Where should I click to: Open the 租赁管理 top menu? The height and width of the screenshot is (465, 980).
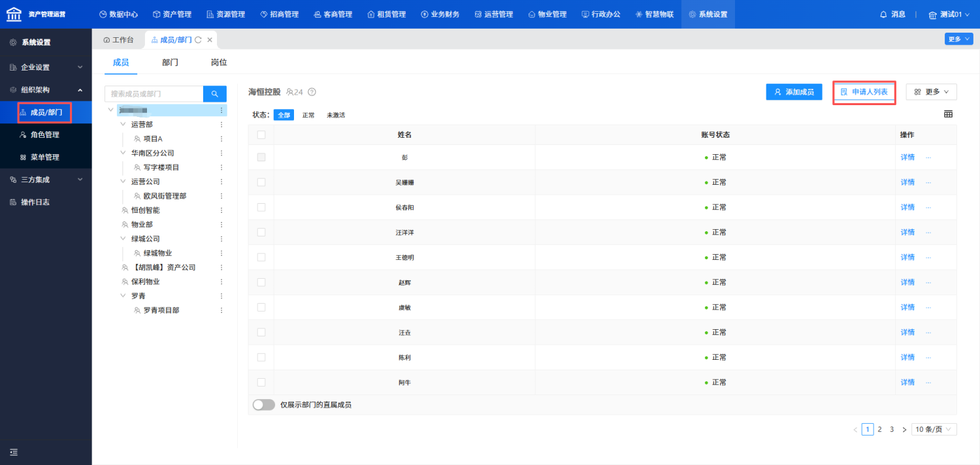coord(386,14)
